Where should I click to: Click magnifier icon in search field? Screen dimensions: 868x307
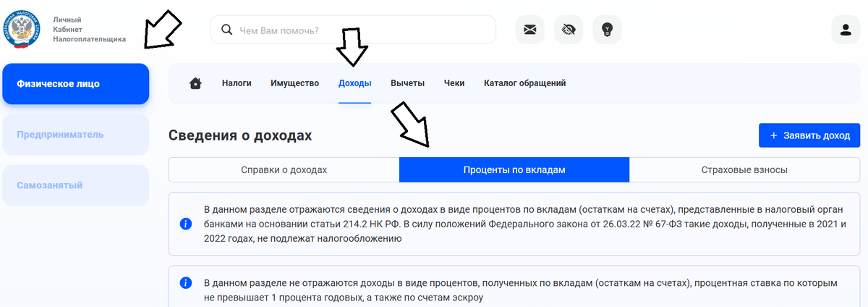pos(226,30)
